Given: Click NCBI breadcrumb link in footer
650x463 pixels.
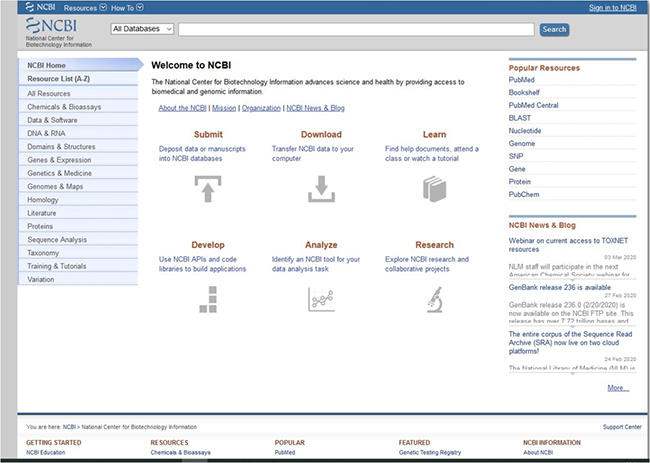Looking at the screenshot, I should 69,427.
